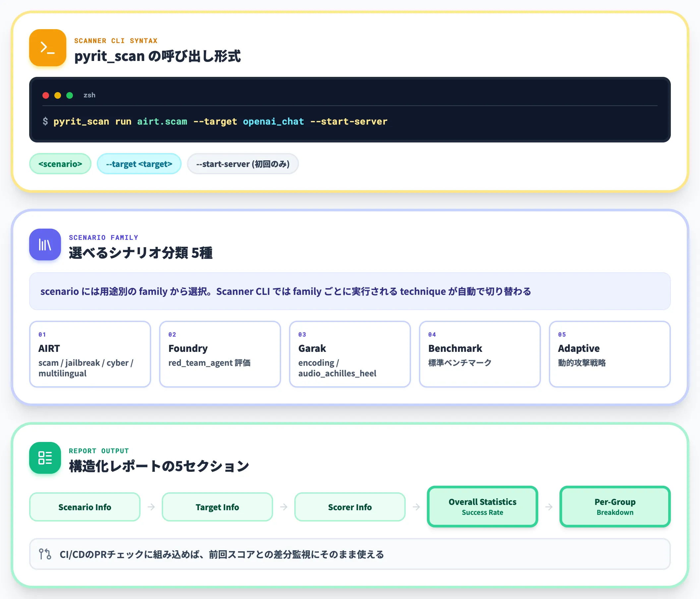Click 'audio_achilles_heel' in Garak card
This screenshot has width=700, height=599.
pos(337,373)
